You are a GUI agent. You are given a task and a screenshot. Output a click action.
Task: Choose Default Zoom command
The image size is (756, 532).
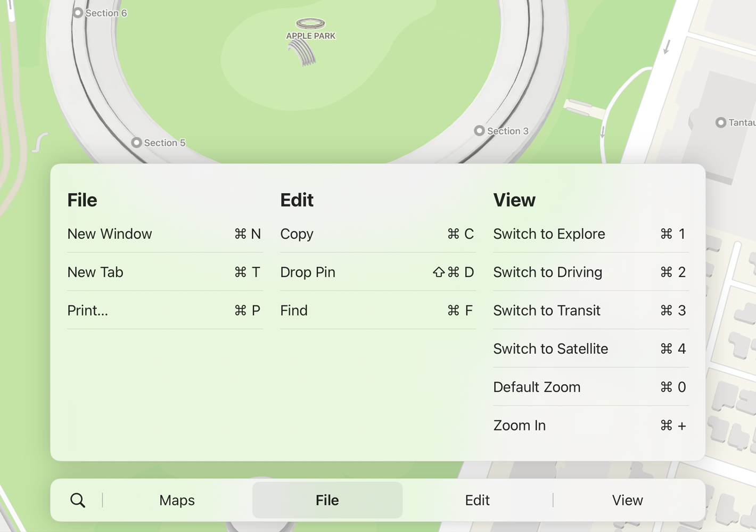point(590,387)
